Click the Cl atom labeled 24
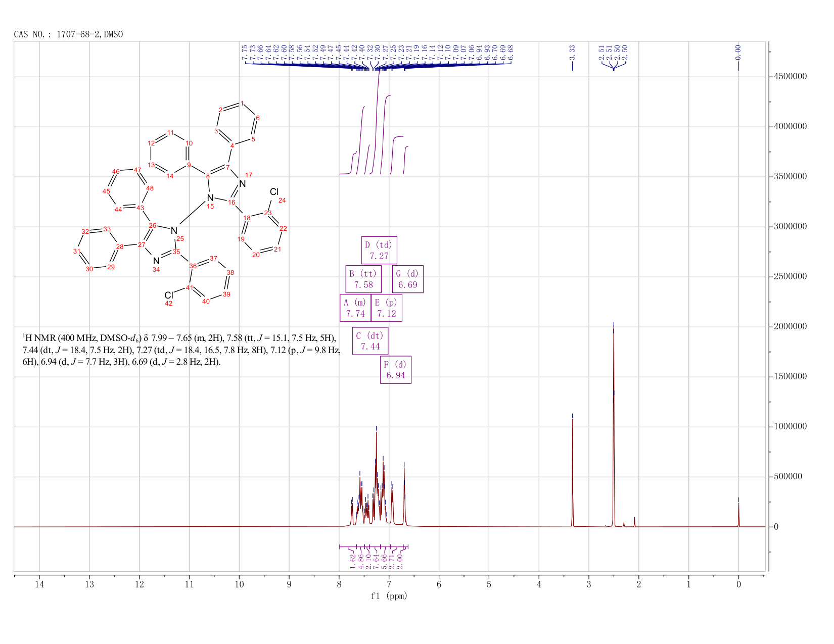Image resolution: width=834 pixels, height=644 pixels. (274, 192)
